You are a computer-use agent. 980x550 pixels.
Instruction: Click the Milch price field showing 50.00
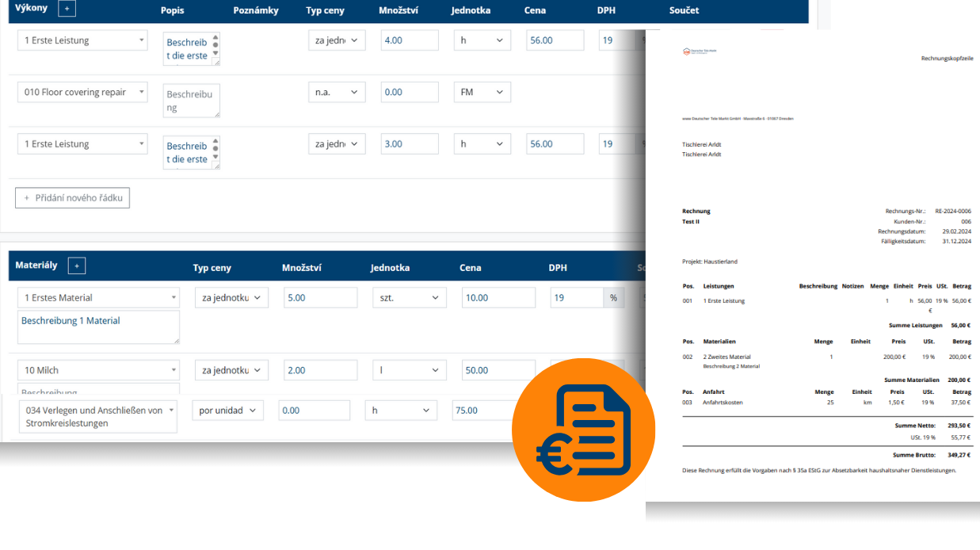(498, 370)
